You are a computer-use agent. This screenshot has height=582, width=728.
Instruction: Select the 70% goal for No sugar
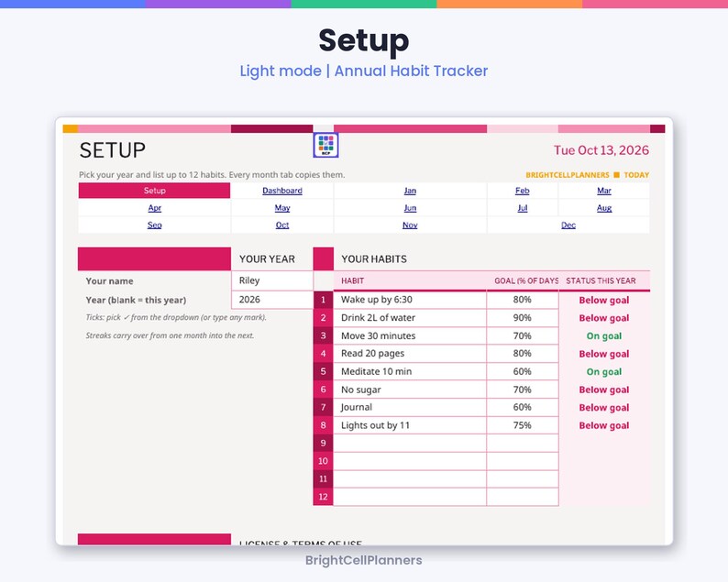pyautogui.click(x=523, y=390)
